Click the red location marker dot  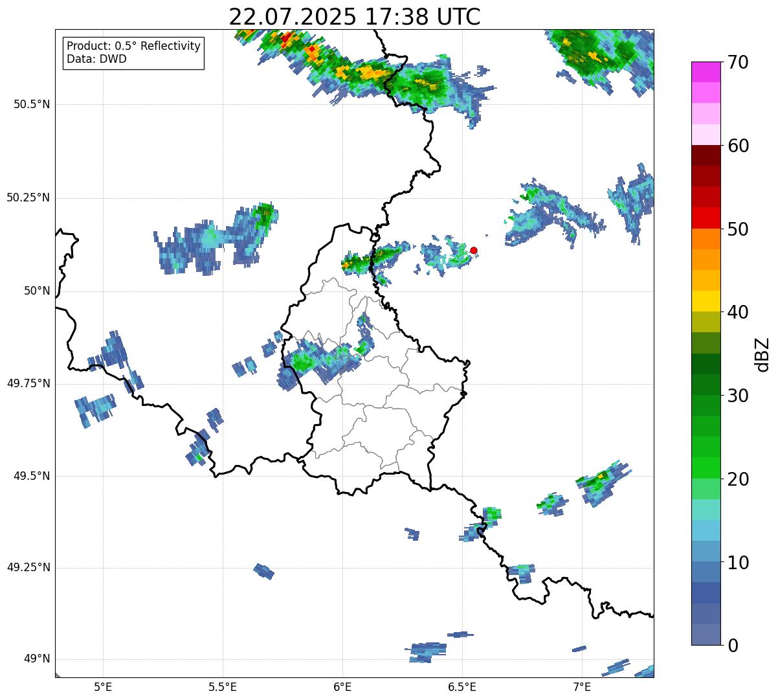(x=474, y=250)
